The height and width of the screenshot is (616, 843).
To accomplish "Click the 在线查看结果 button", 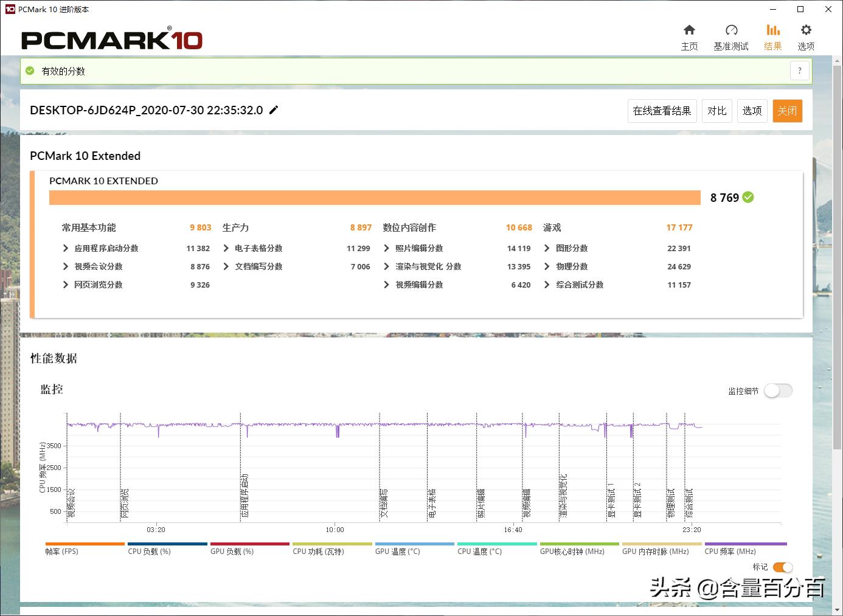I will click(x=662, y=111).
